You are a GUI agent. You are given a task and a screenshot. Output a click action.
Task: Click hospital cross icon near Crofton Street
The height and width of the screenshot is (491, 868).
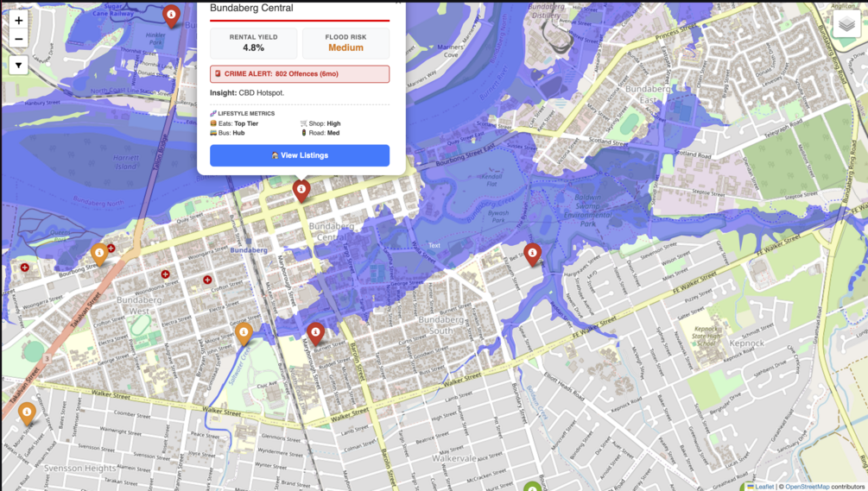tap(207, 280)
